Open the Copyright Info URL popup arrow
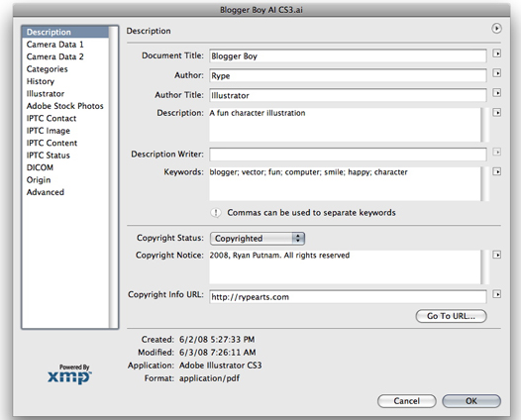521x420 pixels. [x=497, y=294]
